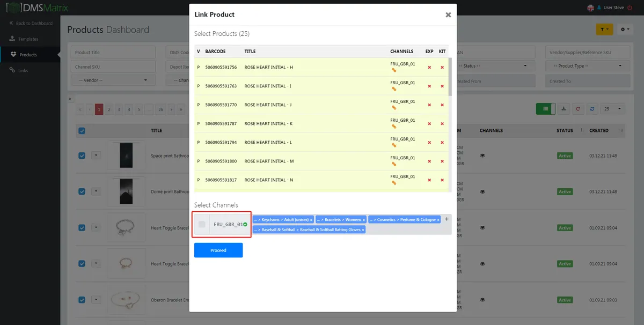Viewport: 644px width, 325px height.
Task: Untick the Oberon Bracelet row checkbox
Action: tap(82, 300)
